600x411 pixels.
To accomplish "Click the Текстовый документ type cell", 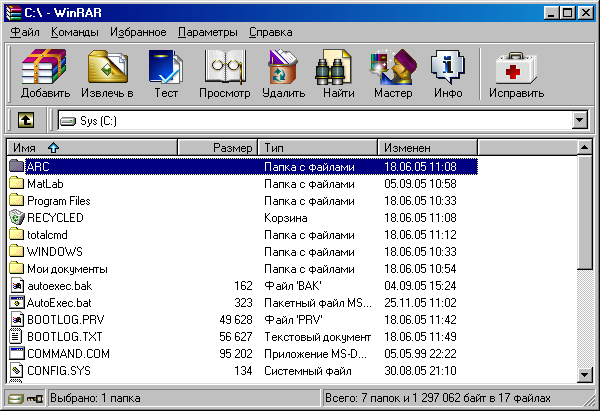I will [x=318, y=337].
